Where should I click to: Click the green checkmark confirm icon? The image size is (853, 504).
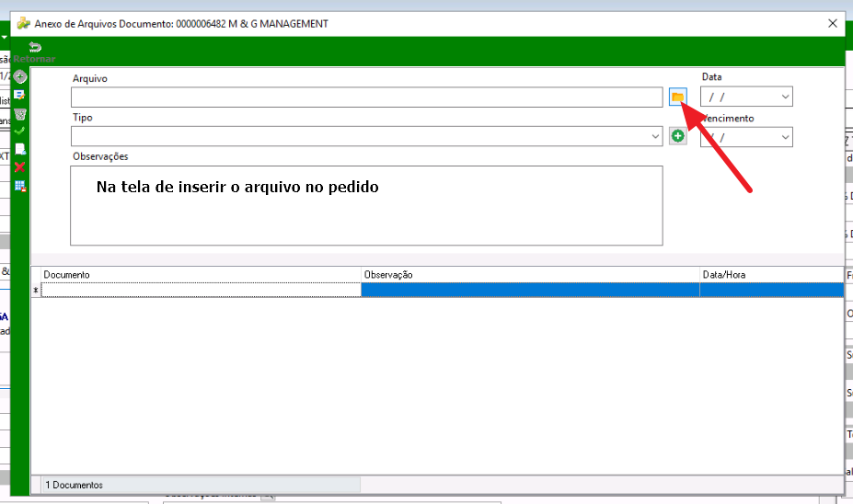[x=19, y=131]
